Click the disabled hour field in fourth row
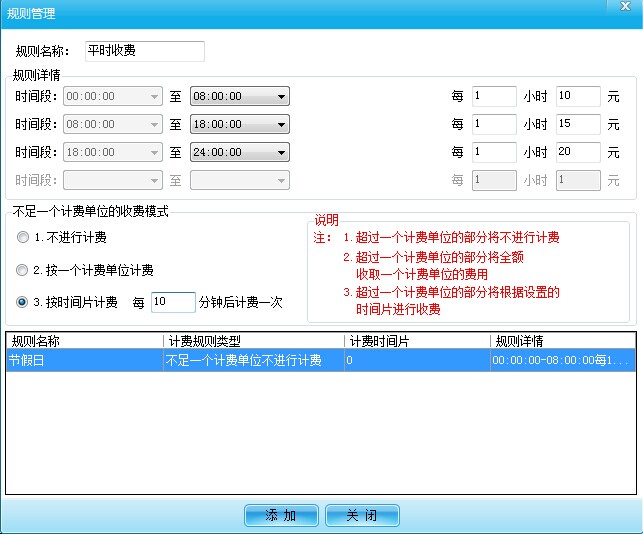The width and height of the screenshot is (643, 534). (494, 180)
